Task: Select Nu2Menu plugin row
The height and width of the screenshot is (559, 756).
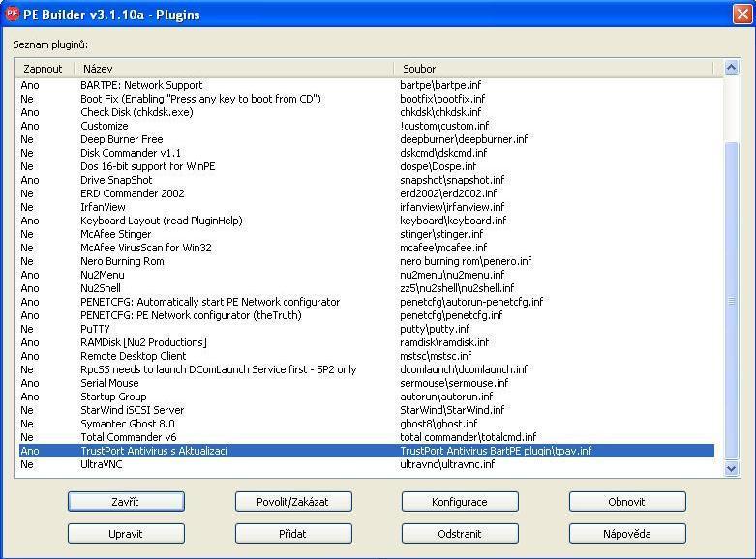Action: [367, 275]
